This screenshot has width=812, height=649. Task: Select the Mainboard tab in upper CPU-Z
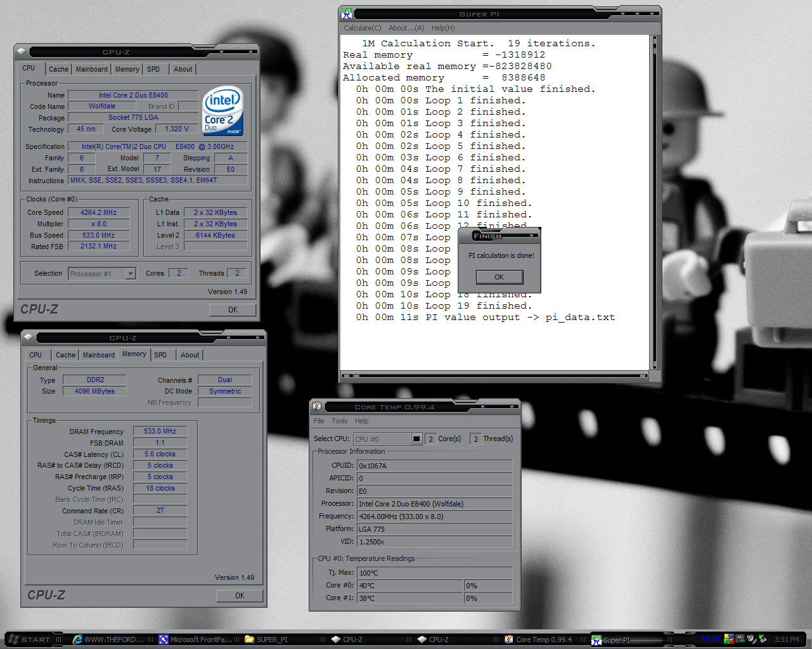coord(92,69)
